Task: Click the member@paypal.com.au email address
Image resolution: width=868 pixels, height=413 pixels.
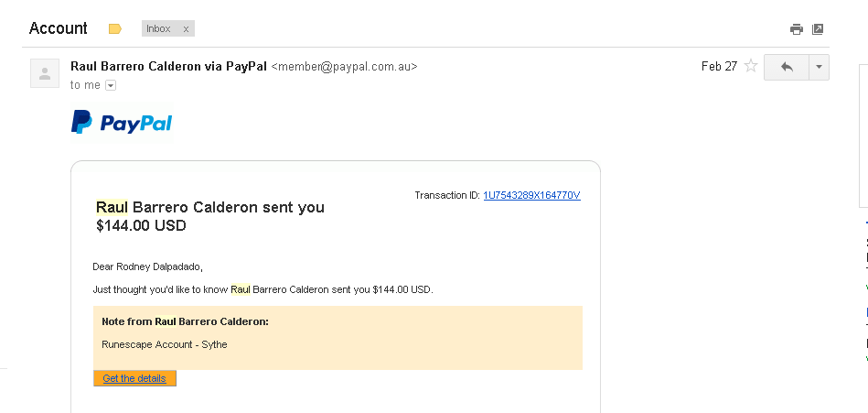Action: point(344,67)
